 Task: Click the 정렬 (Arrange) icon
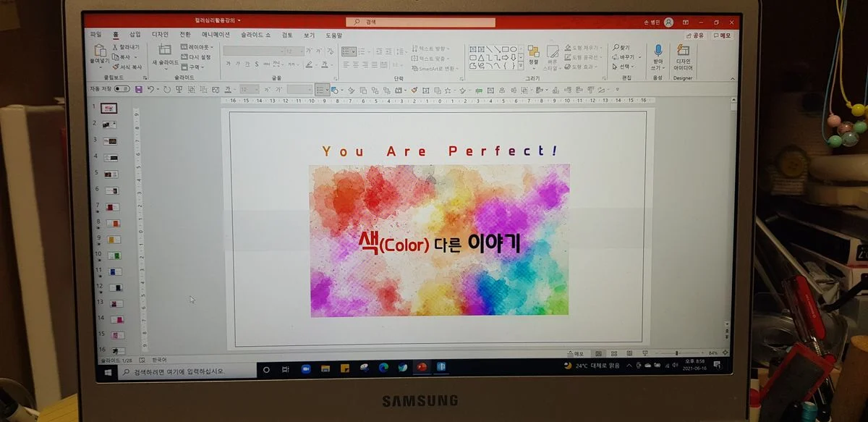click(x=534, y=52)
